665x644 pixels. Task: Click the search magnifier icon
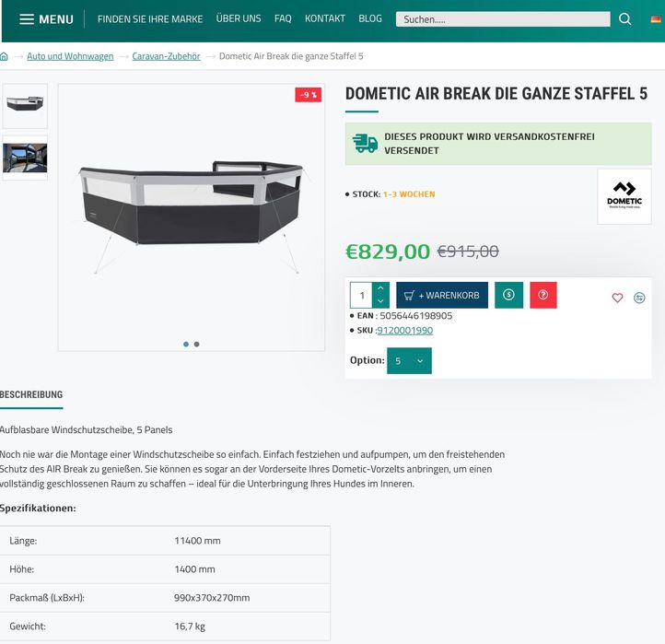(625, 19)
